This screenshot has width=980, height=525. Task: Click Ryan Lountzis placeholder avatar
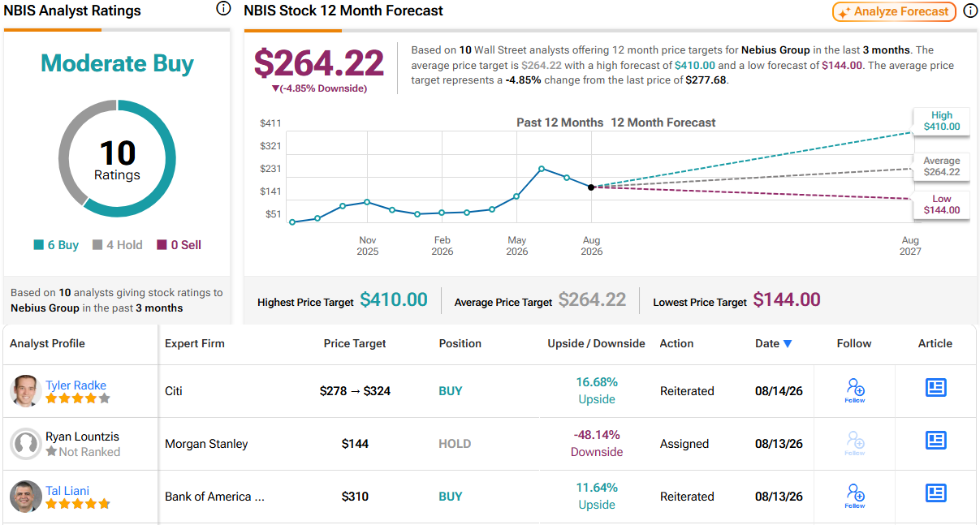(x=26, y=444)
